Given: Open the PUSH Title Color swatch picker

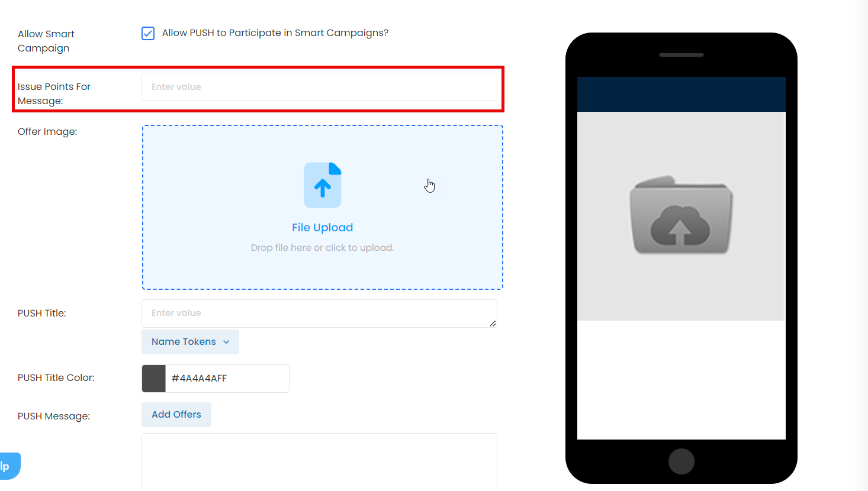Looking at the screenshot, I should coord(154,379).
